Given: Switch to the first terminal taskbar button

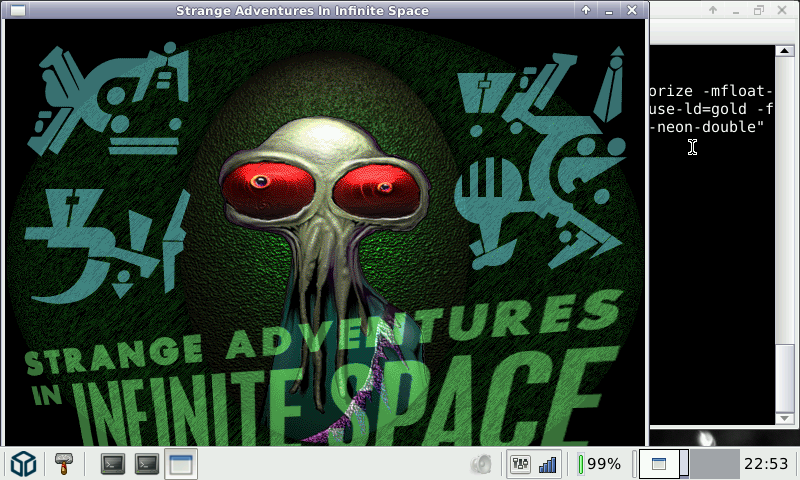Looking at the screenshot, I should point(114,464).
